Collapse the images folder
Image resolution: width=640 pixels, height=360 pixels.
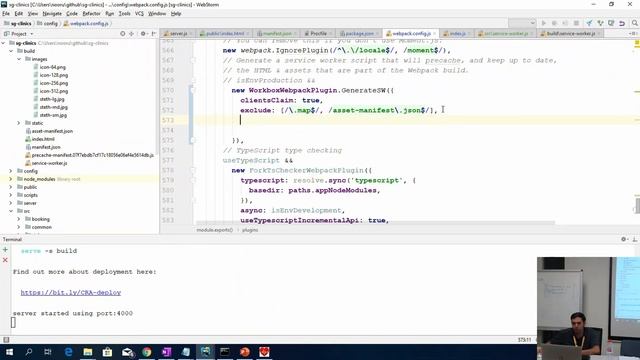pyautogui.click(x=19, y=59)
